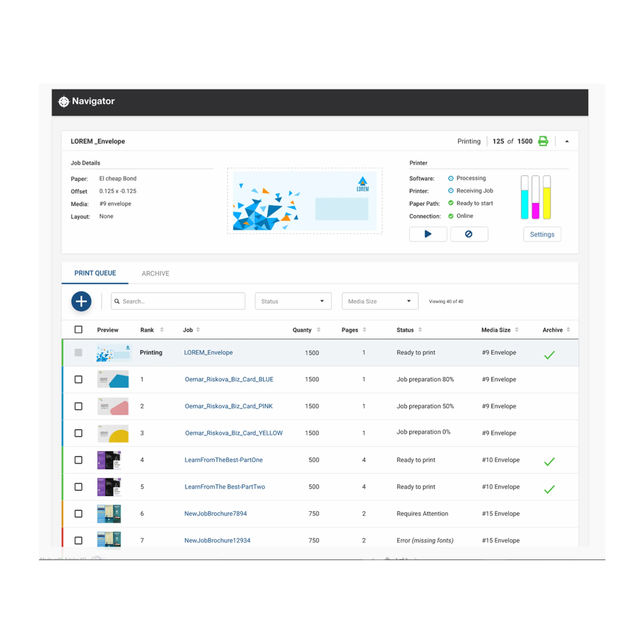Click the LOREM_Envelope row preview thumbnail

tap(113, 353)
